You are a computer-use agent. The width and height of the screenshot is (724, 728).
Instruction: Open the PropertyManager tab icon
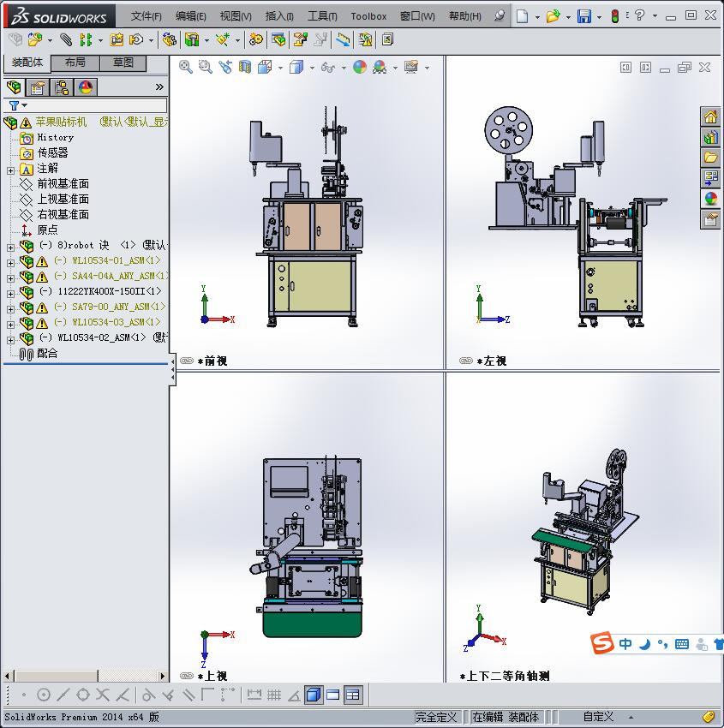(x=37, y=87)
